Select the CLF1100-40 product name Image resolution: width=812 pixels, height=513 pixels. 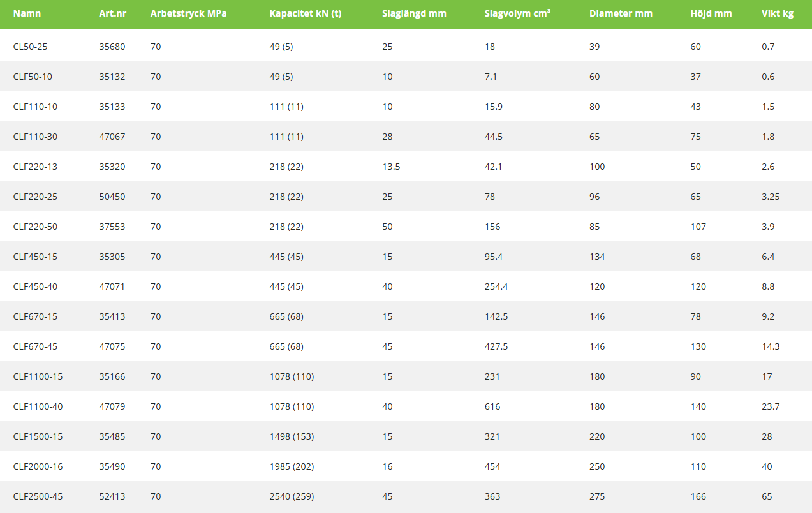(38, 406)
